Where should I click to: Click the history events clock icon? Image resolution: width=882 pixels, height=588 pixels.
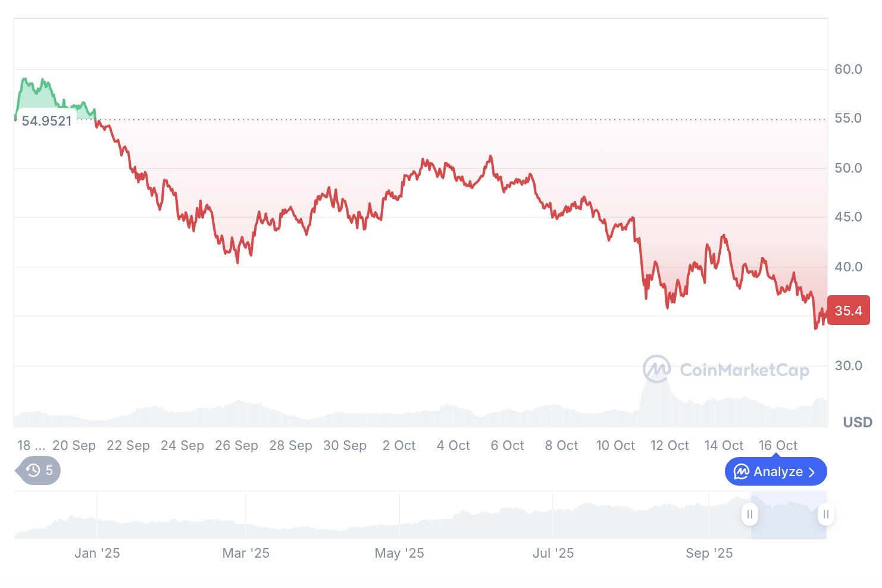33,471
